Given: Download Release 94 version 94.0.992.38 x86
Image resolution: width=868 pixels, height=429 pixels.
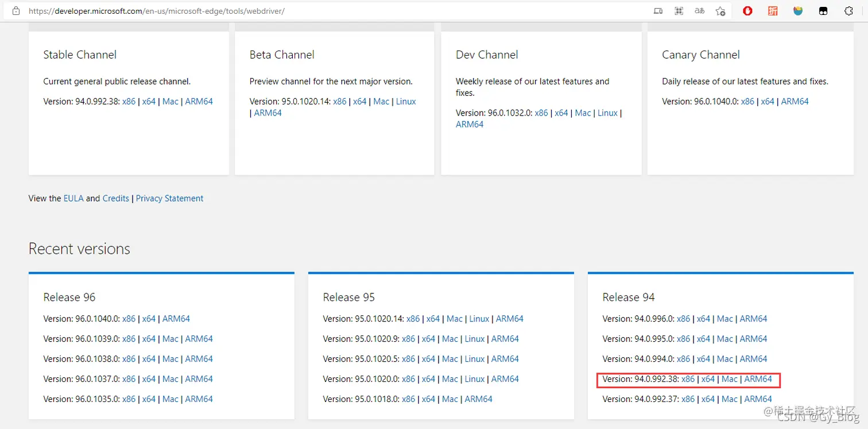Looking at the screenshot, I should [688, 379].
